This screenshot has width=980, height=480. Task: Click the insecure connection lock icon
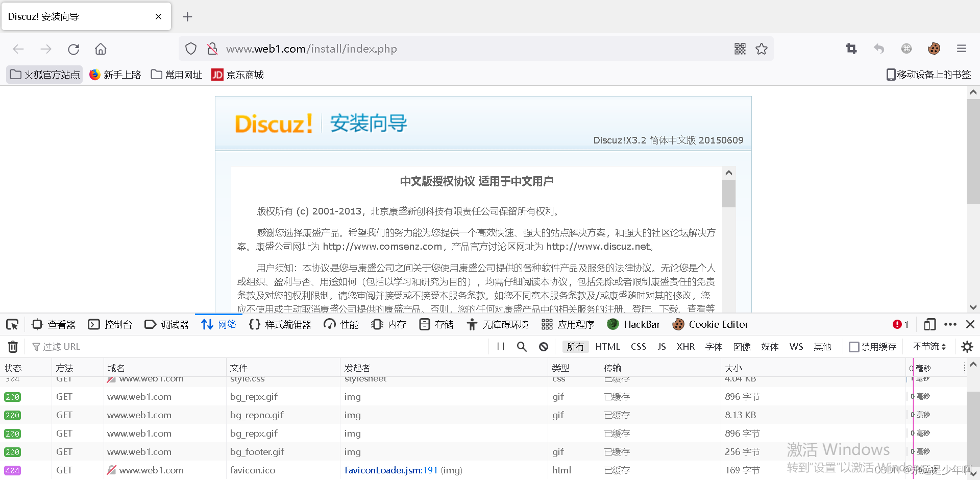pos(212,49)
